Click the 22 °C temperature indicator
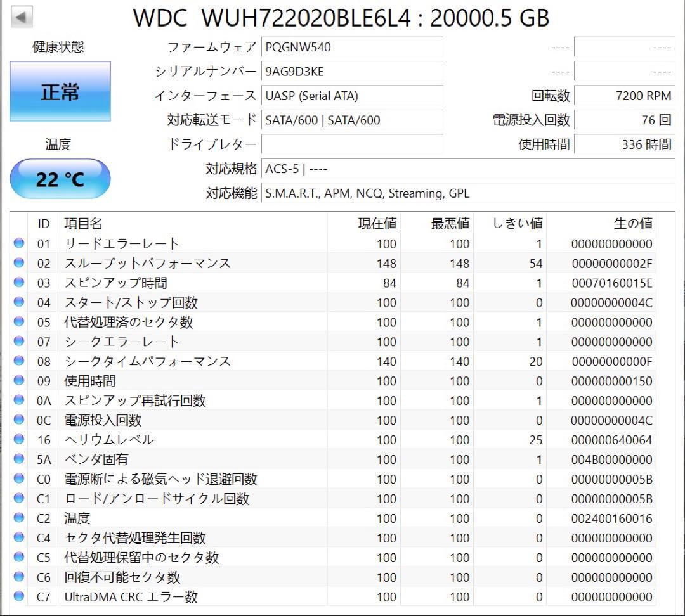The width and height of the screenshot is (685, 616). tap(60, 179)
